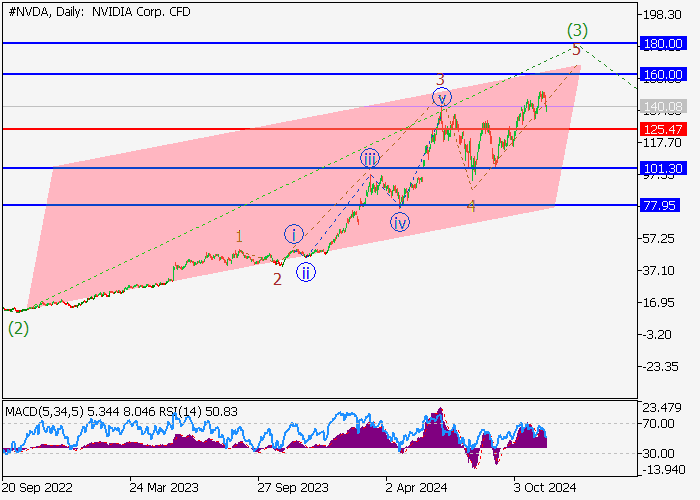The width and height of the screenshot is (700, 500).
Task: Select the circled i subwave marker
Action: pyautogui.click(x=294, y=234)
